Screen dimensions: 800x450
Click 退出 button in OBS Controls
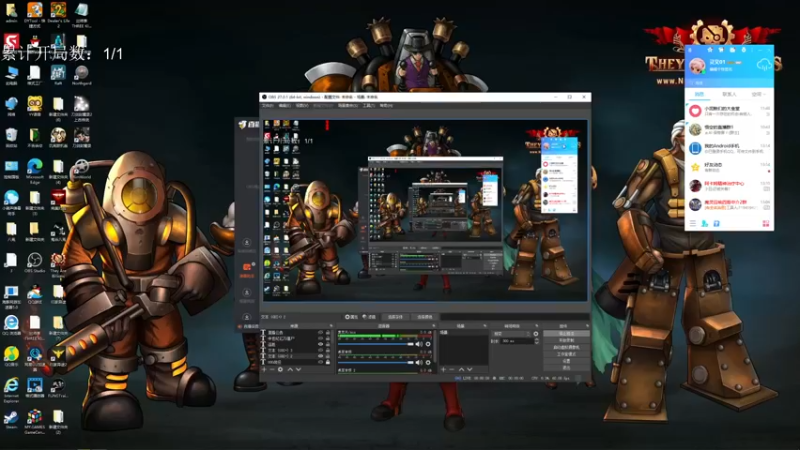click(x=566, y=368)
